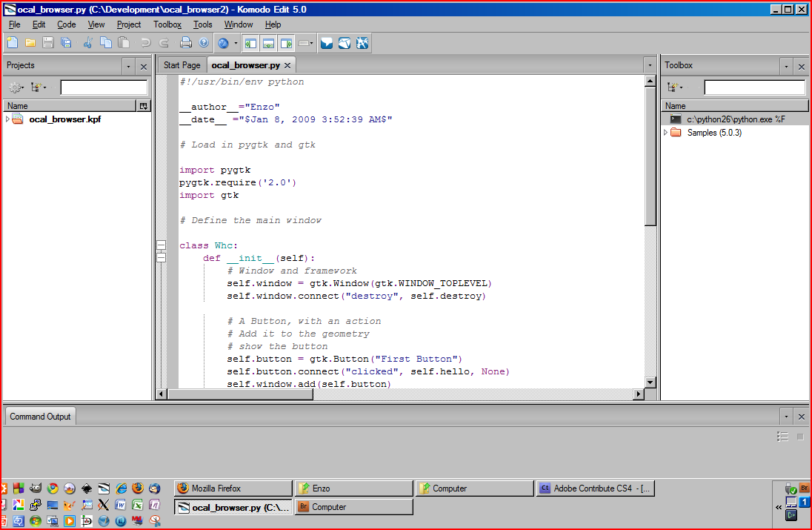Close the Command Output bottom pane
This screenshot has width=812, height=530.
coord(802,417)
